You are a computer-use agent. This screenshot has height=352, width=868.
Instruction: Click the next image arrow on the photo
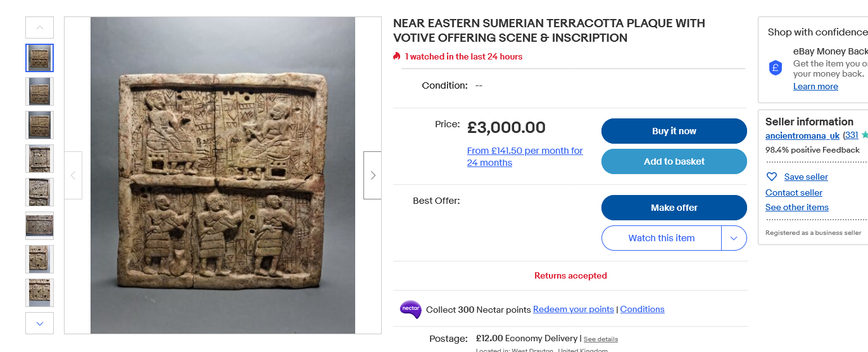(372, 175)
